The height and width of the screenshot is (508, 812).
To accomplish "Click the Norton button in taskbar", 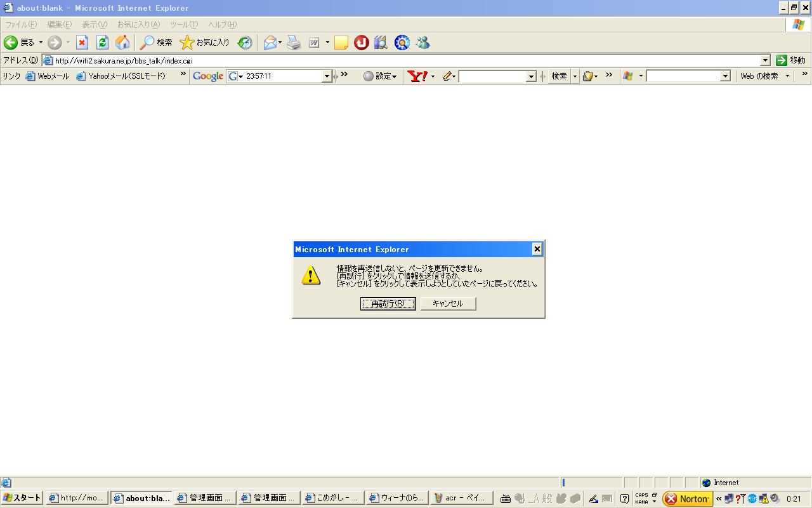I will coord(688,498).
